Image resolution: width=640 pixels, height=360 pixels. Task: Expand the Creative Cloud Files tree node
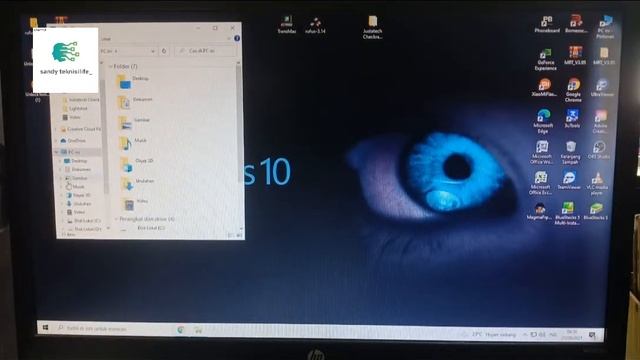[56, 129]
